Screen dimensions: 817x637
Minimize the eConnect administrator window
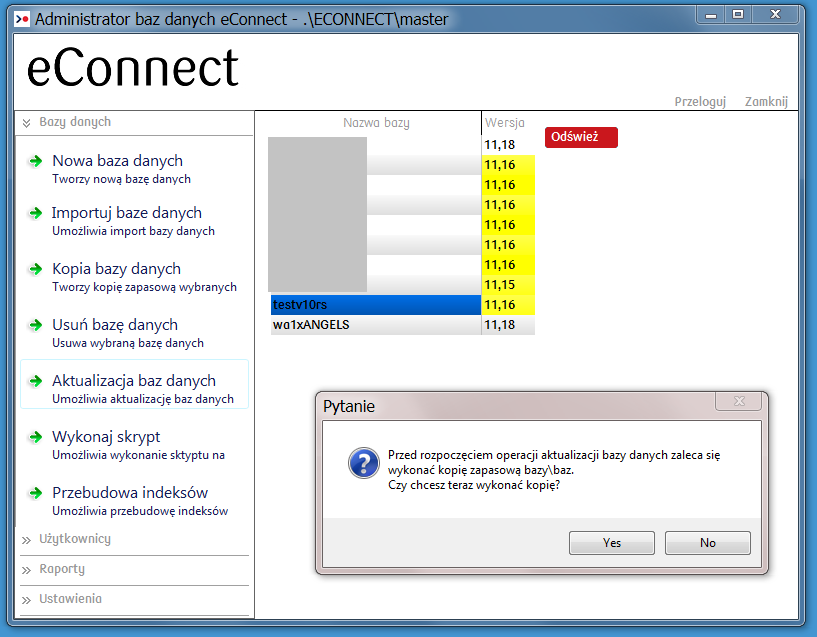click(711, 15)
